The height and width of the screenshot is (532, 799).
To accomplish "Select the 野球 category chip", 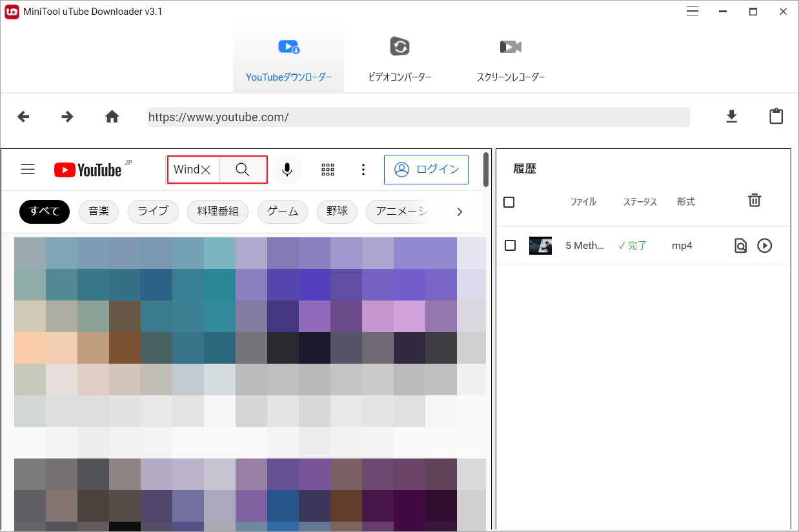I will pos(337,212).
